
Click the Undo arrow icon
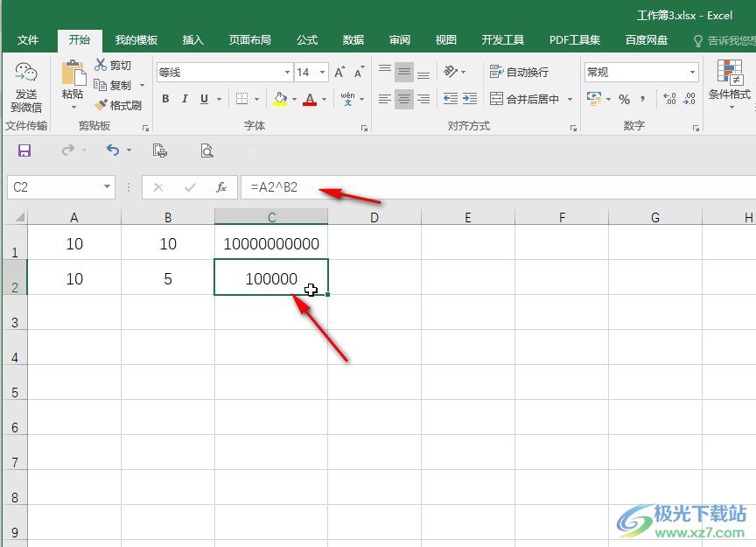click(x=112, y=151)
